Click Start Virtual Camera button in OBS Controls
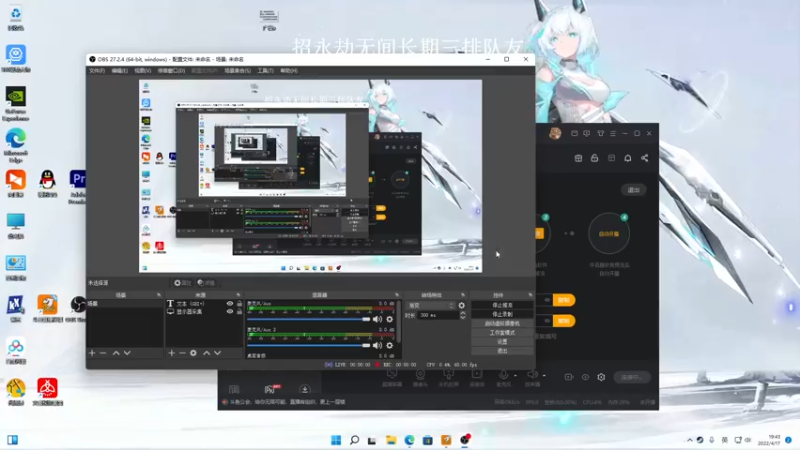The image size is (800, 450). 502,323
